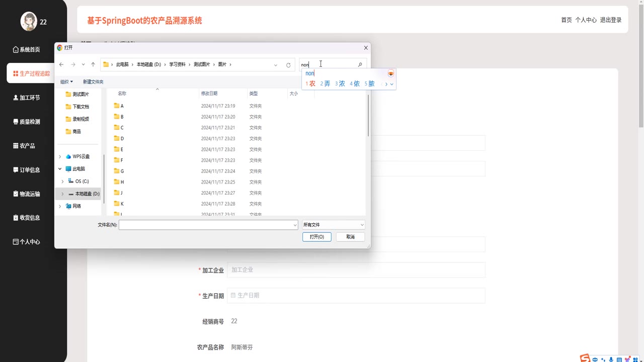Click the 文件名 input field
This screenshot has width=644, height=362.
coord(208,225)
